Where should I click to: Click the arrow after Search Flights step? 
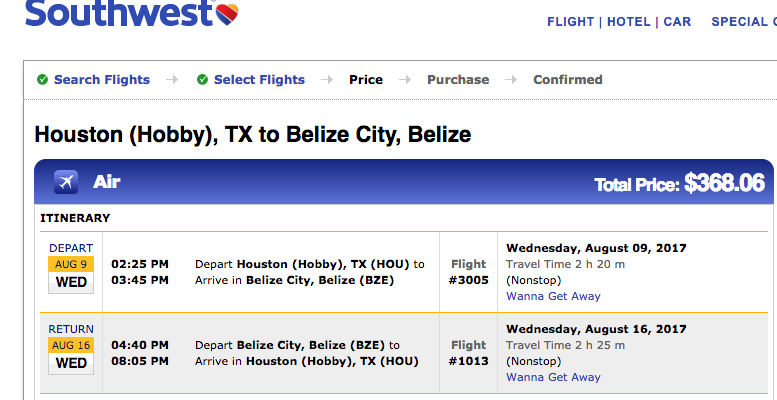172,79
